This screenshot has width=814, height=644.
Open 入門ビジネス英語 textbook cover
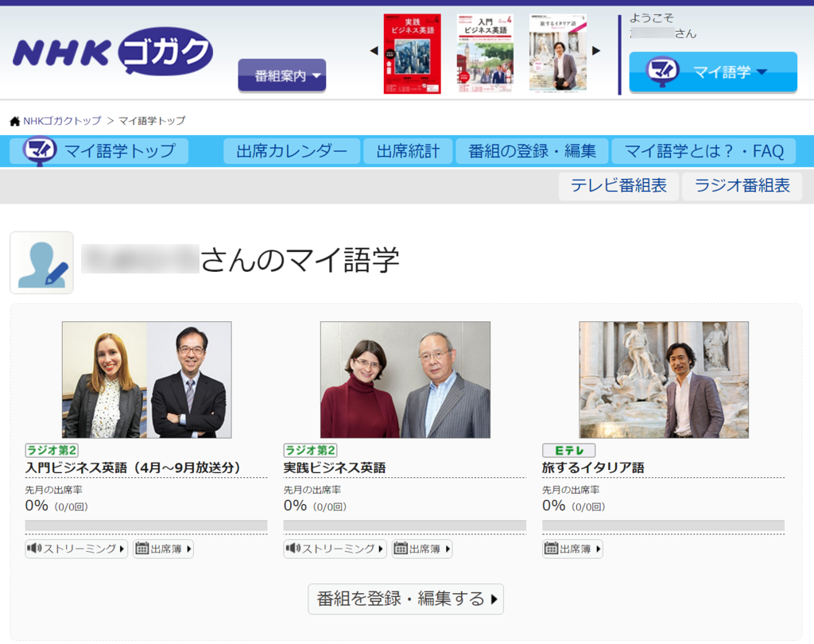485,54
